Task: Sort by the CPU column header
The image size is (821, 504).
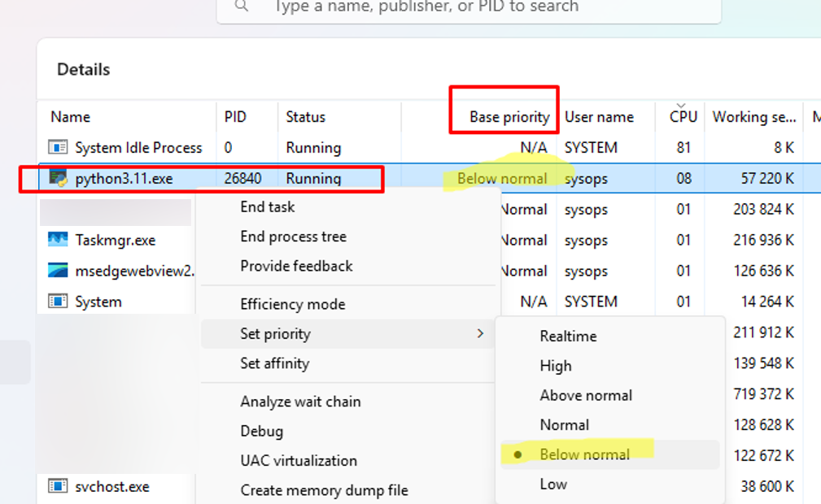Action: point(683,117)
